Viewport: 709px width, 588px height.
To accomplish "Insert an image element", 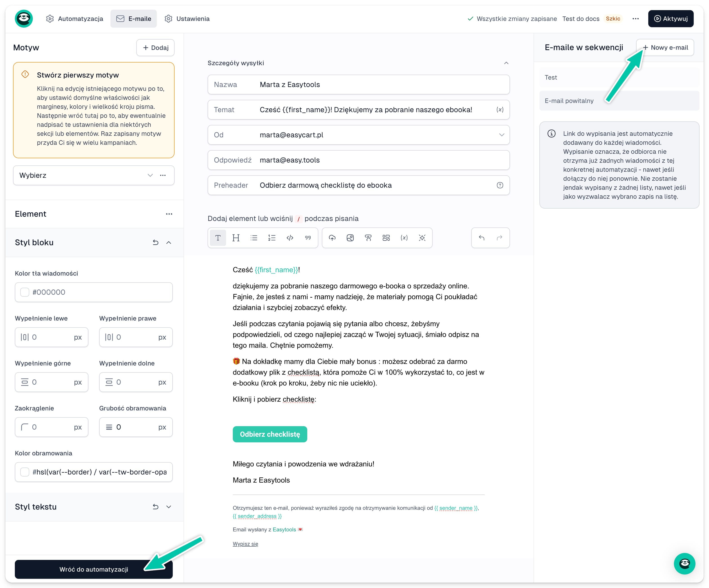I will (350, 238).
